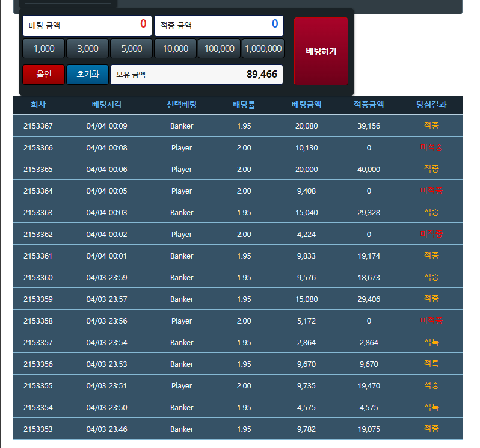The height and width of the screenshot is (448, 480).
Task: Click Banker bet in row 2153354
Action: coord(182,408)
